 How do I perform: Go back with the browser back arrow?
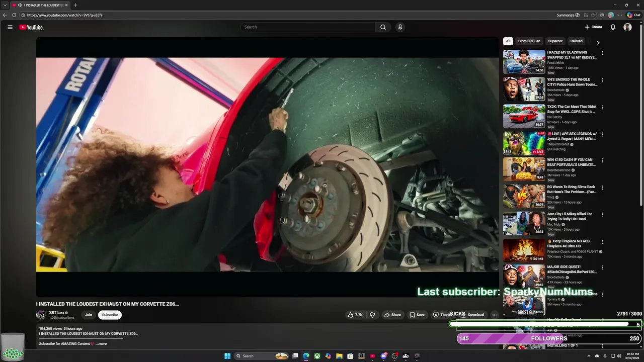tap(5, 15)
